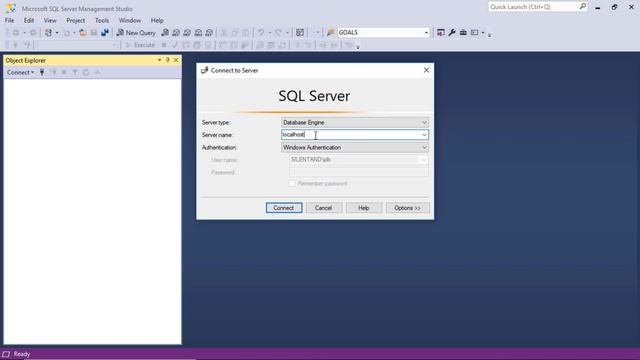Click the New Query toolbar button
Viewport: 640px width, 360px height.
[x=136, y=33]
